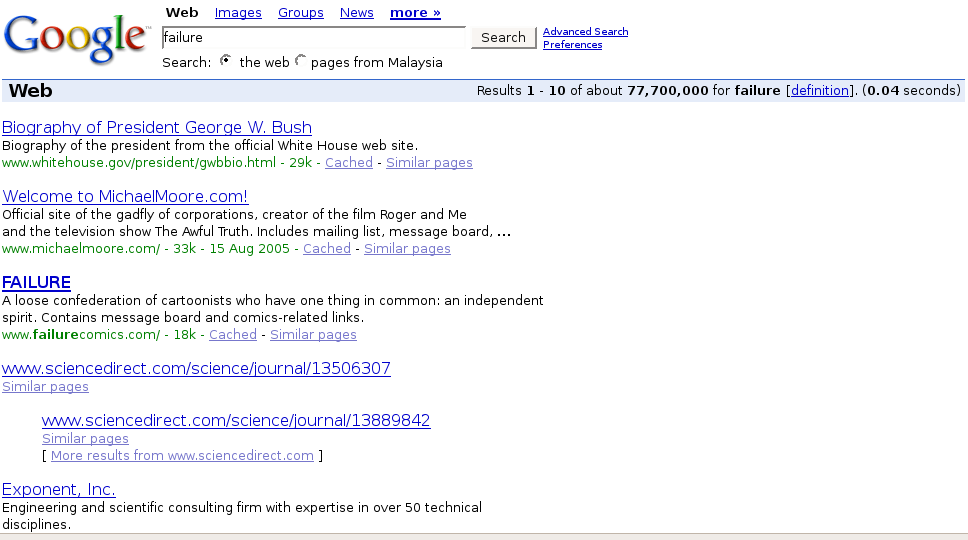The height and width of the screenshot is (540, 968).
Task: Click the '77,700,000' results count text
Action: 667,90
